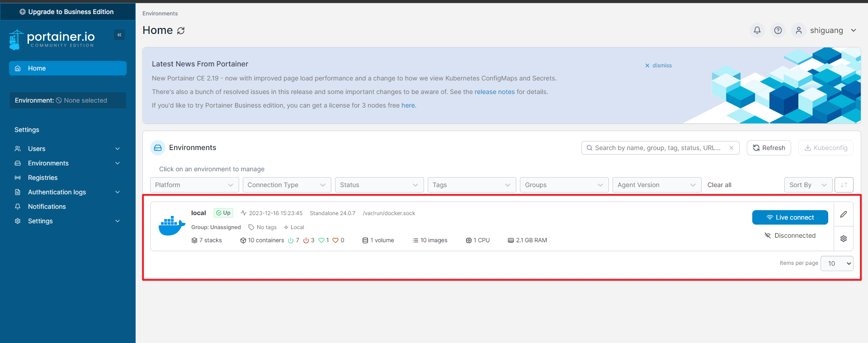Image resolution: width=868 pixels, height=343 pixels.
Task: Click the volume database icon
Action: pos(365,240)
